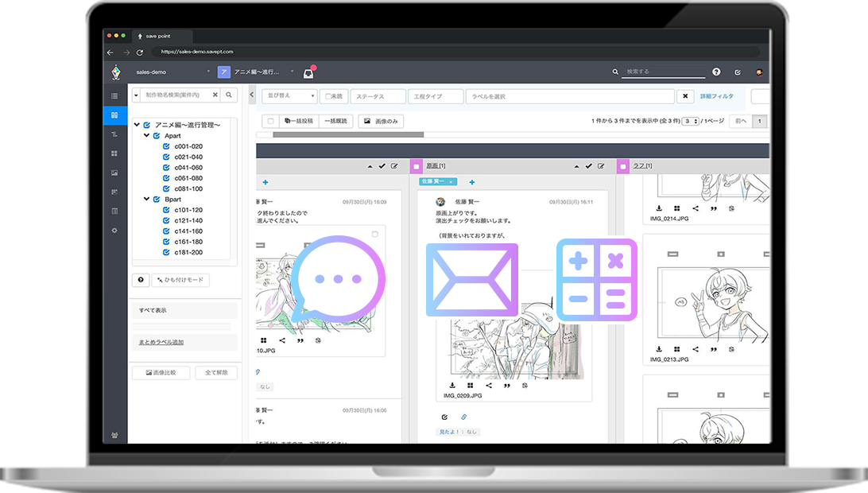Open the sales-demo workspace dropdown
Screen dimensions: 868x493
(172, 72)
